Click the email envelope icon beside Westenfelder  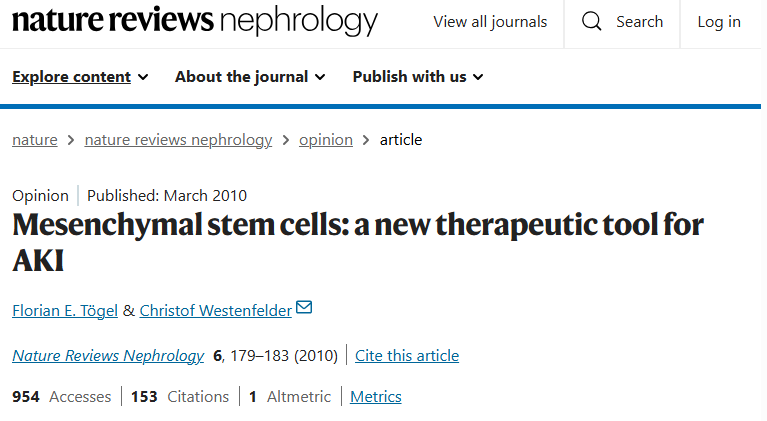[x=304, y=308]
